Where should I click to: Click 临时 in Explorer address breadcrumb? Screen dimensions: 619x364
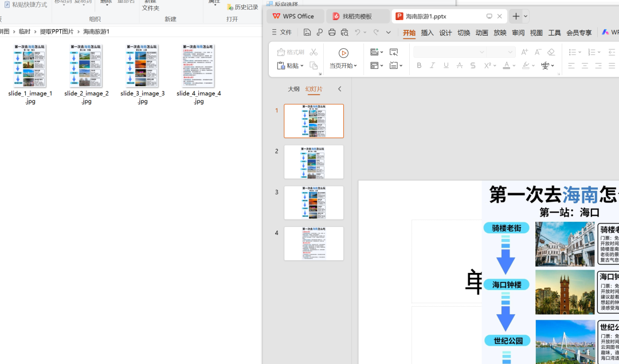pyautogui.click(x=25, y=31)
